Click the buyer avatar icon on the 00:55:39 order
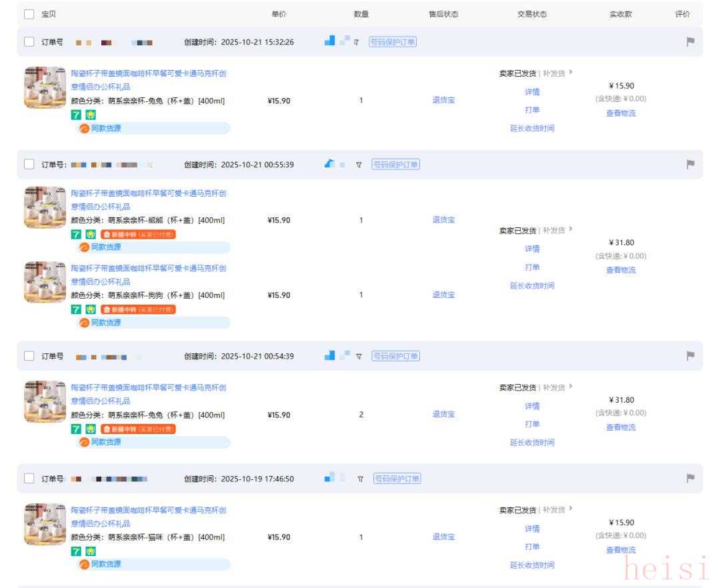Viewport: 720px width, 588px height. [x=330, y=165]
